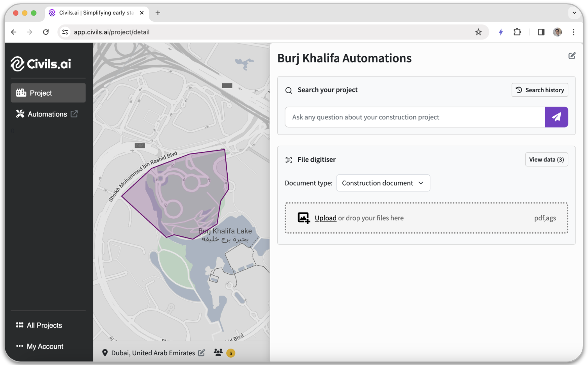Click the File digitiser icon

289,160
